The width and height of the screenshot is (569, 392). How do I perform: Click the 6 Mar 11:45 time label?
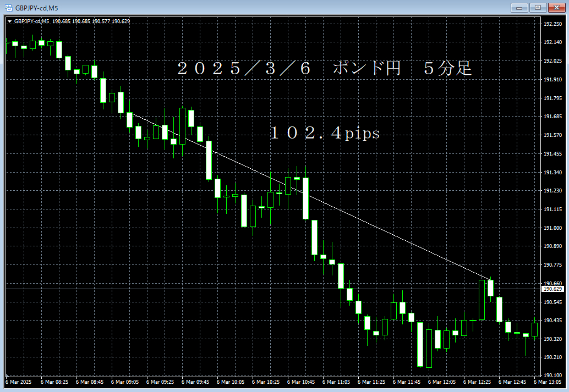tap(407, 382)
